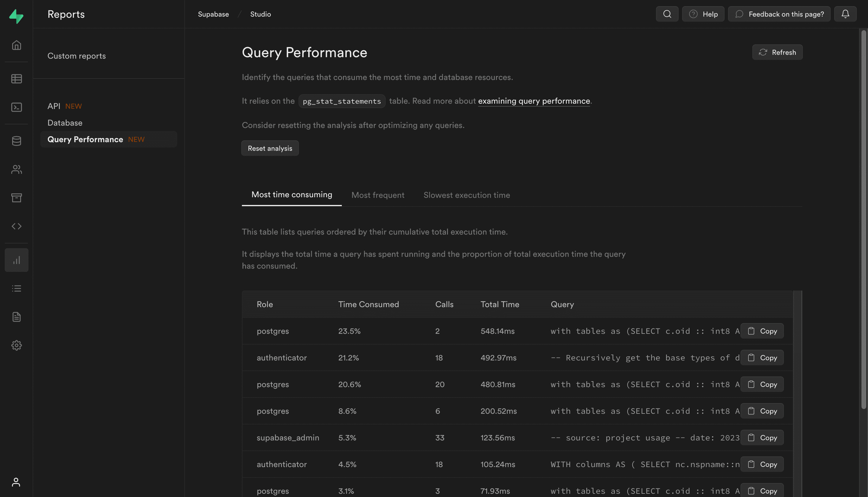The width and height of the screenshot is (868, 497).
Task: Open the Edge Functions code icon
Action: (x=16, y=226)
